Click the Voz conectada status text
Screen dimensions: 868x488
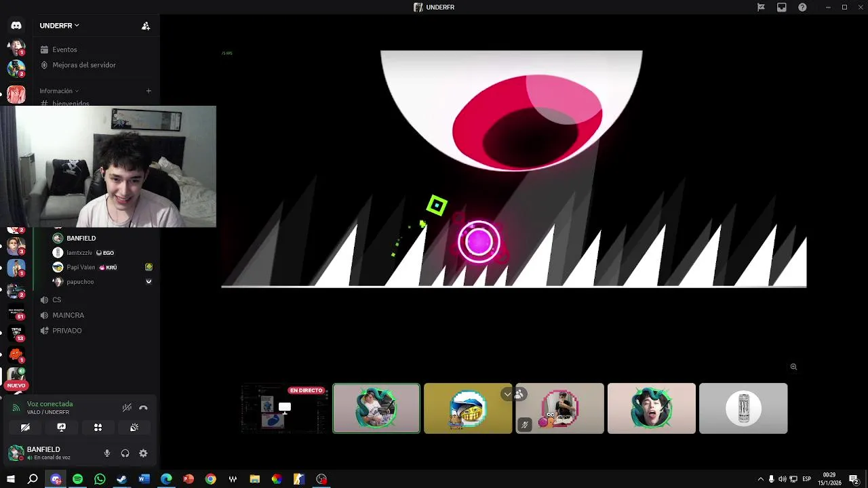(50, 404)
